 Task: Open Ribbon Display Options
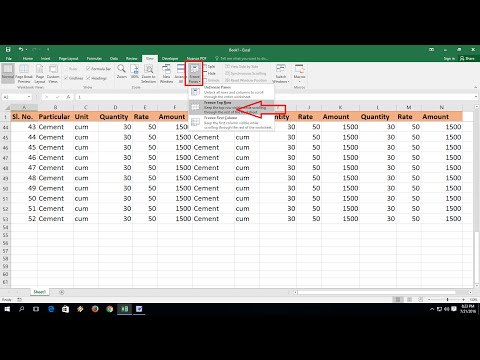click(x=432, y=50)
